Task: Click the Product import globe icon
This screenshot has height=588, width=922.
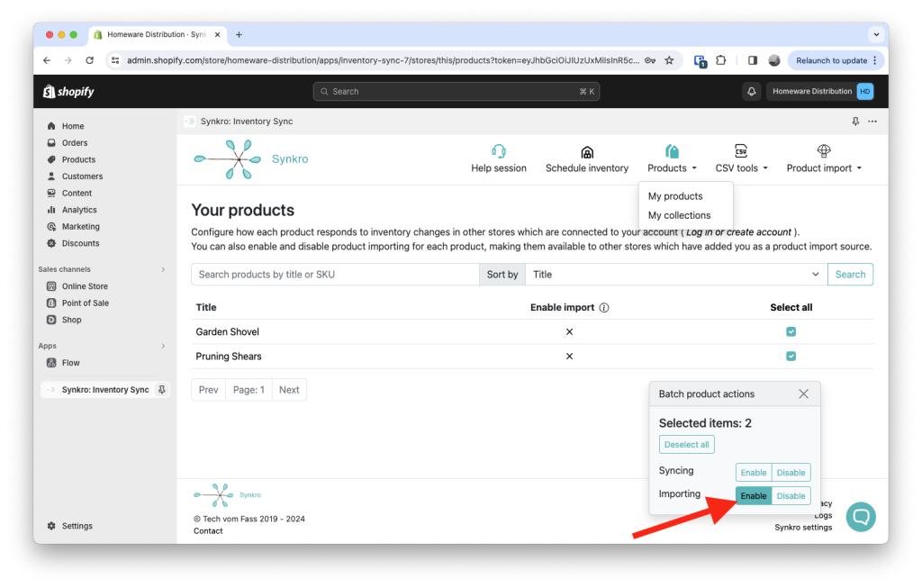Action: tap(824, 151)
